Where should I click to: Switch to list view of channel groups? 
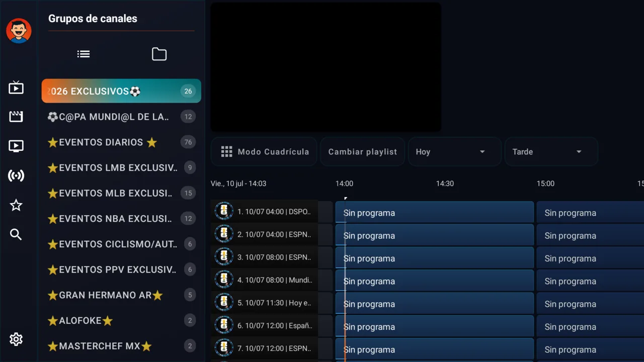84,54
